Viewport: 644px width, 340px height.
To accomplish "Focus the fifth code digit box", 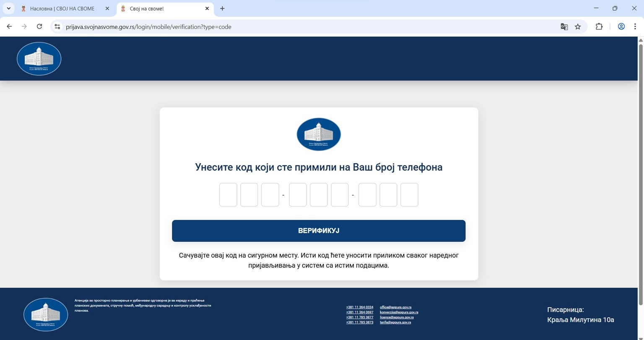I will coord(319,195).
